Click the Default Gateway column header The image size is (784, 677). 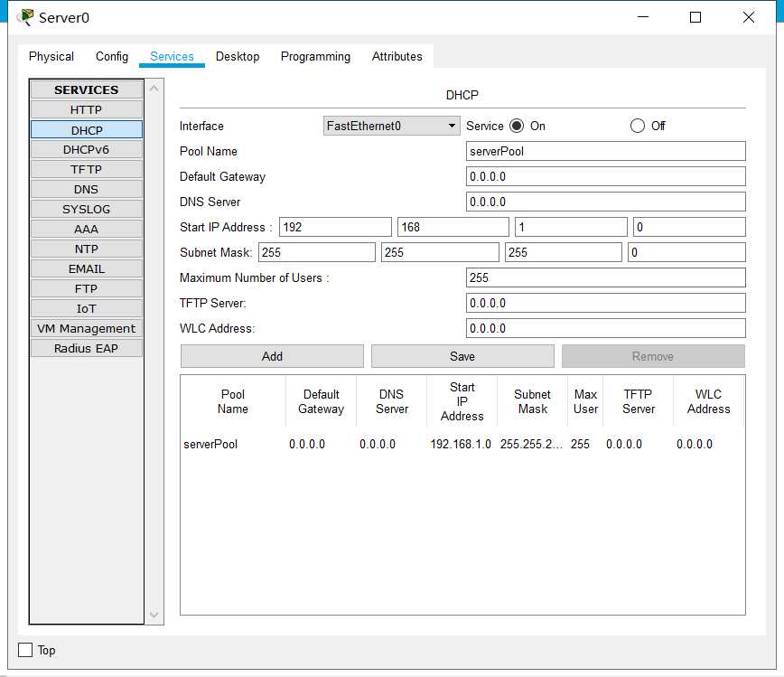tap(321, 401)
